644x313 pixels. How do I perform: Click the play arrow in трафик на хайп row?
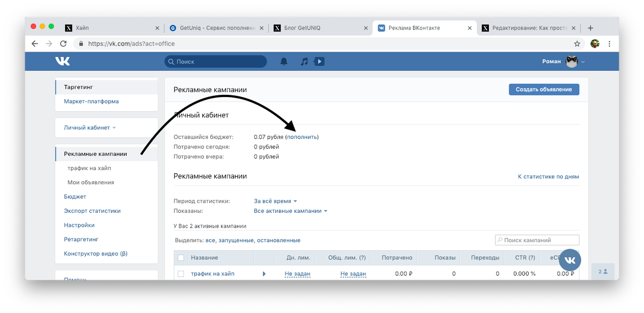264,274
